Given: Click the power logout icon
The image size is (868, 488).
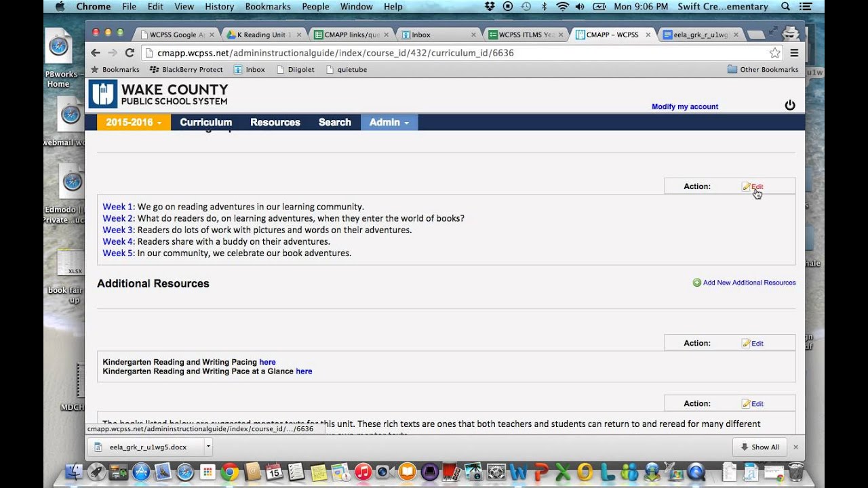Looking at the screenshot, I should click(x=789, y=105).
